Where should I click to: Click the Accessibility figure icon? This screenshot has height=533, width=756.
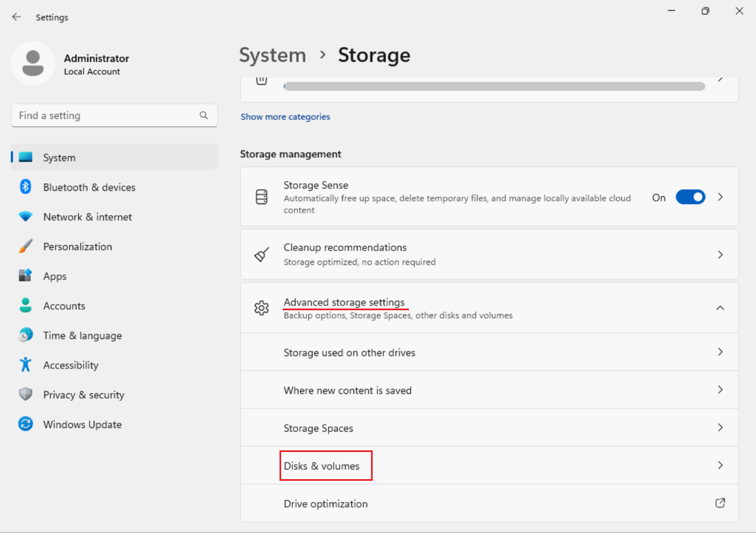(x=26, y=365)
